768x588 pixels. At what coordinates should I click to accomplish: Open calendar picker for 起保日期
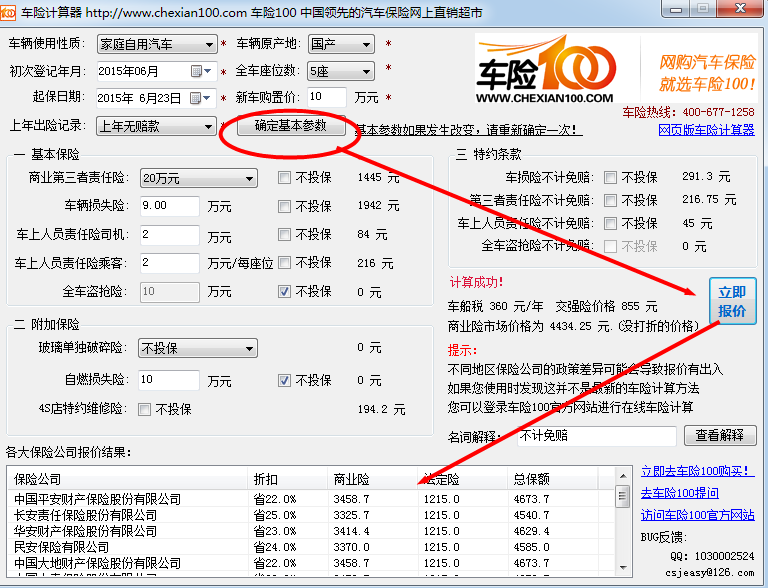[x=200, y=98]
